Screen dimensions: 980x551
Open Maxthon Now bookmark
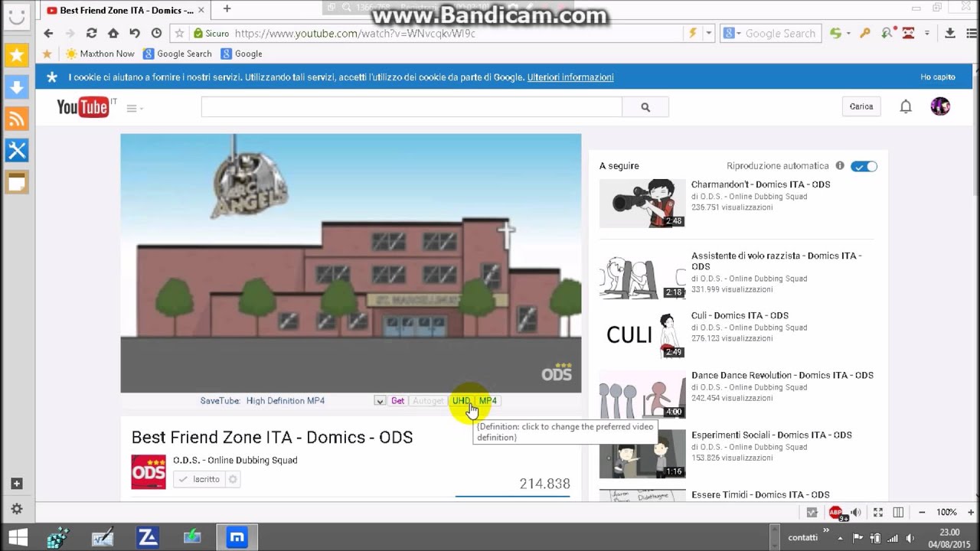(100, 54)
